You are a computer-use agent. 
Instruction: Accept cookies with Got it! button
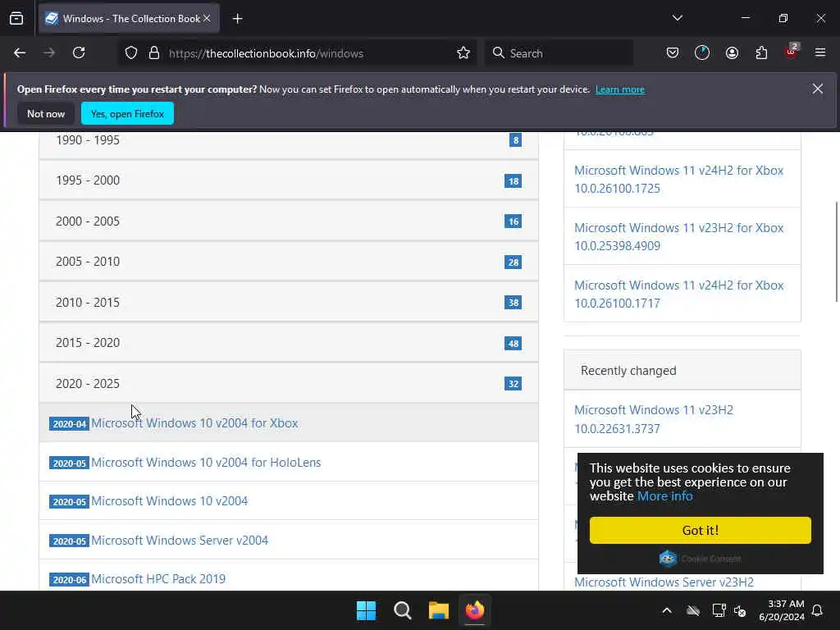point(701,531)
